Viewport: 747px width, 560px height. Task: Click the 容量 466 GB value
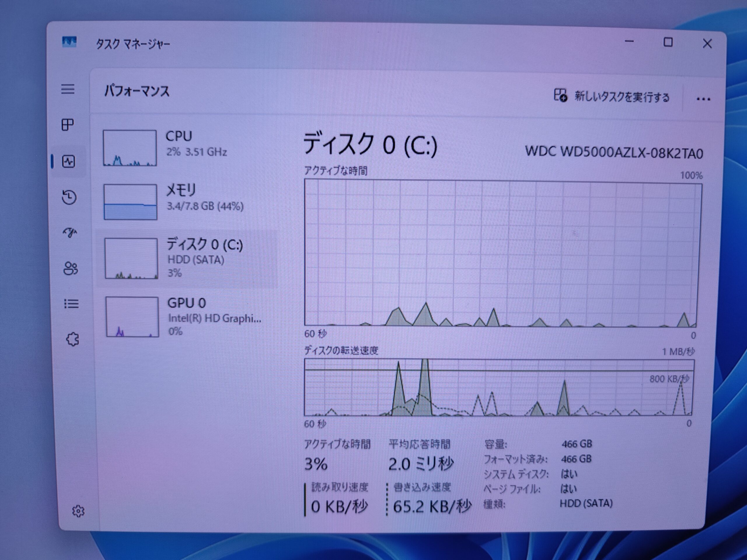(577, 444)
